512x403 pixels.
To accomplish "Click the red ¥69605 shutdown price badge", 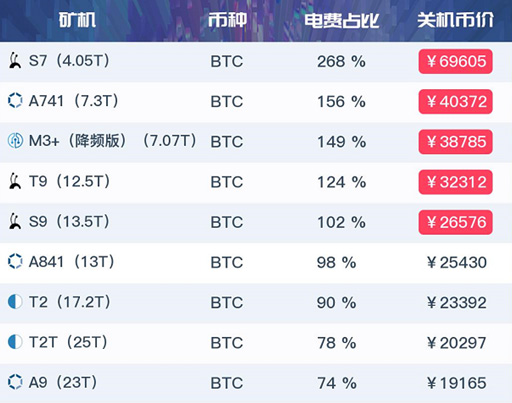I will [x=456, y=61].
